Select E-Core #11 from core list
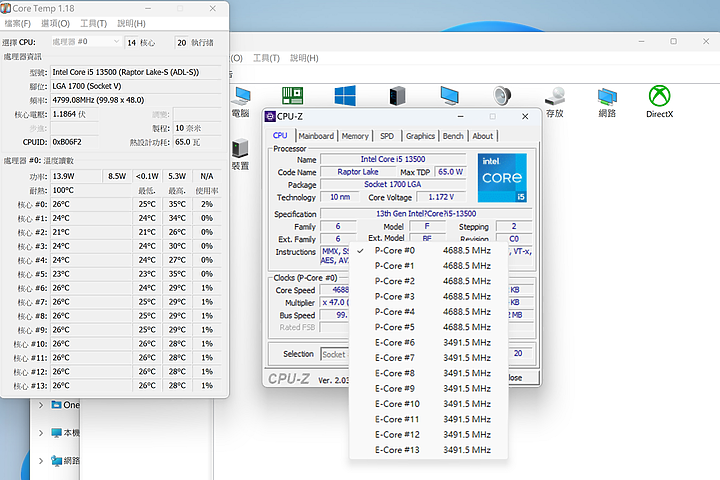 (x=428, y=419)
